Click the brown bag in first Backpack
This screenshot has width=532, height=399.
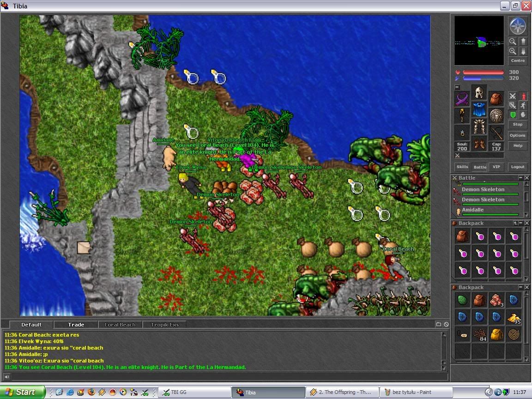click(462, 236)
